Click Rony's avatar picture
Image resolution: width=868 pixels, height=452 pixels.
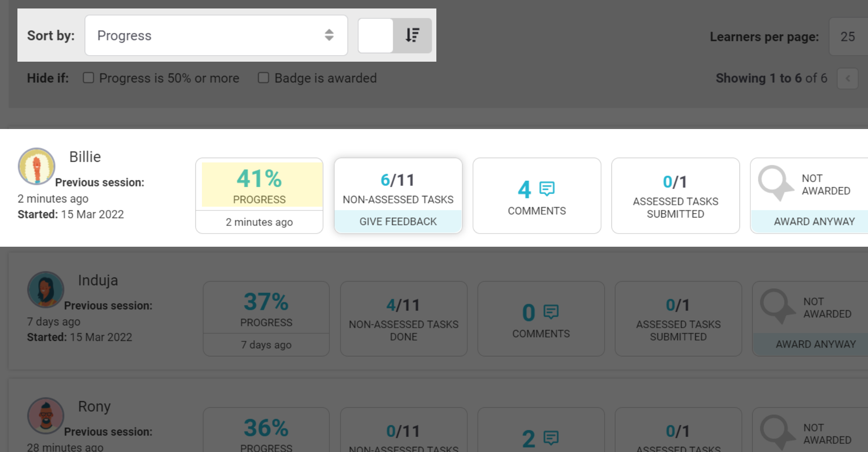45,416
